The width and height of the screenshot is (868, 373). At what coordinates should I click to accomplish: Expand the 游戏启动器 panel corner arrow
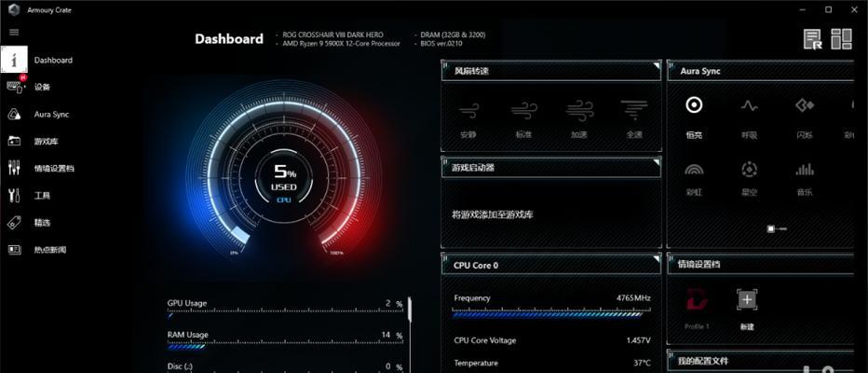[657, 162]
